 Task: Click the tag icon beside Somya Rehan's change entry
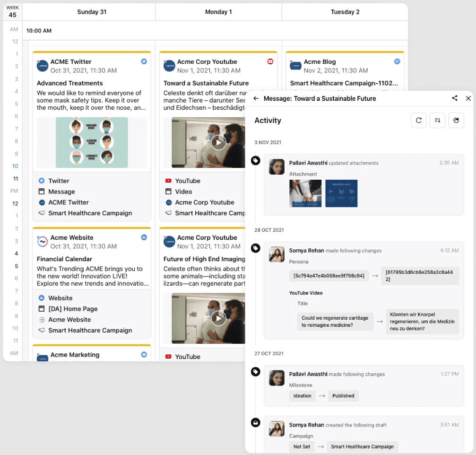click(255, 248)
